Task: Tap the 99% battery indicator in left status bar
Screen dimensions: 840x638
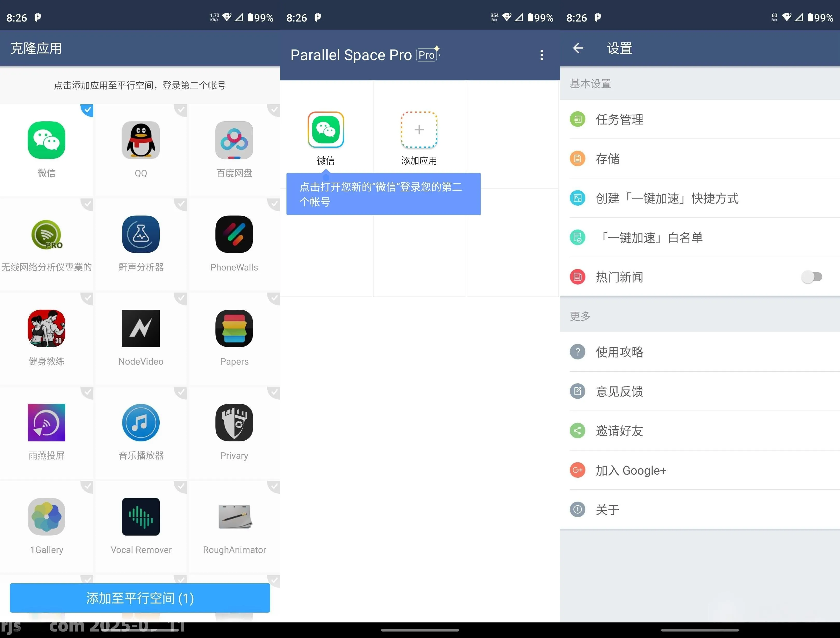Action: (x=261, y=17)
